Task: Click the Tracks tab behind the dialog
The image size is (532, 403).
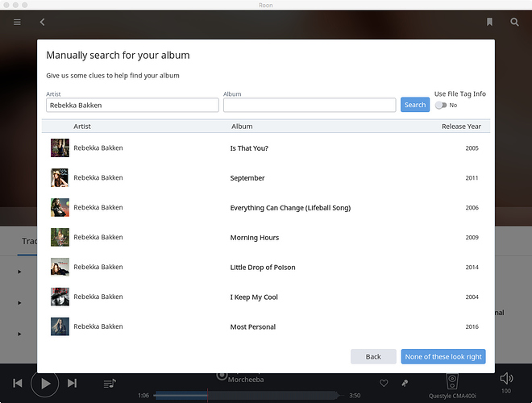Action: click(x=29, y=241)
